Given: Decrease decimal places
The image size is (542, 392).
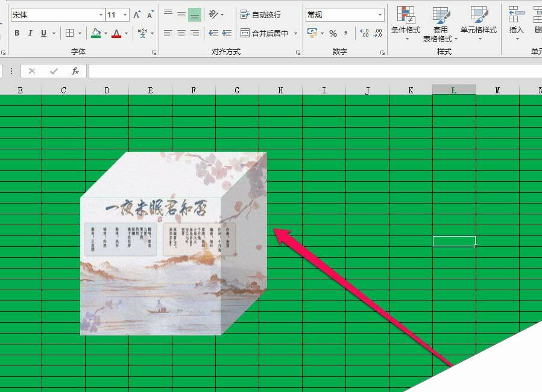Looking at the screenshot, I should pos(378,33).
